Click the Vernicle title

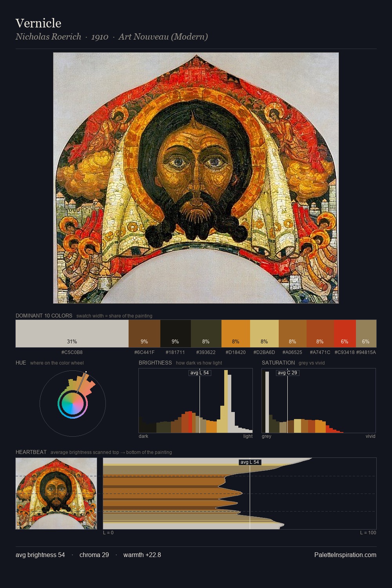(x=38, y=23)
